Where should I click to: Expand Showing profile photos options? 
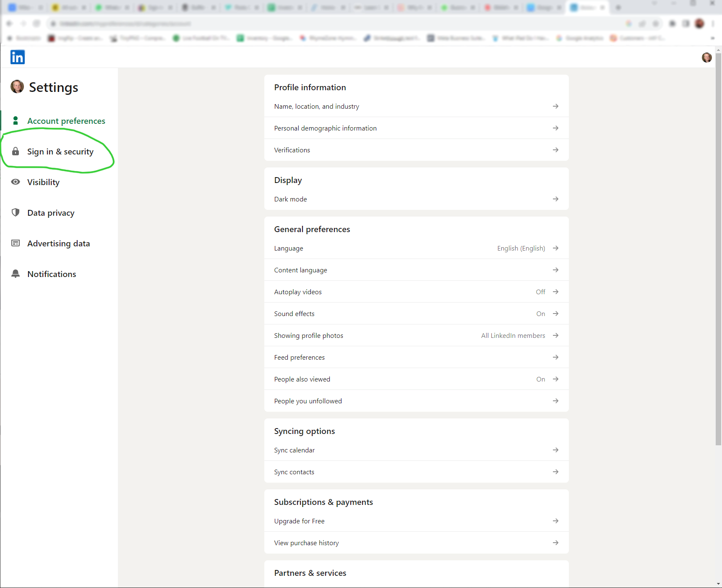[x=555, y=336]
